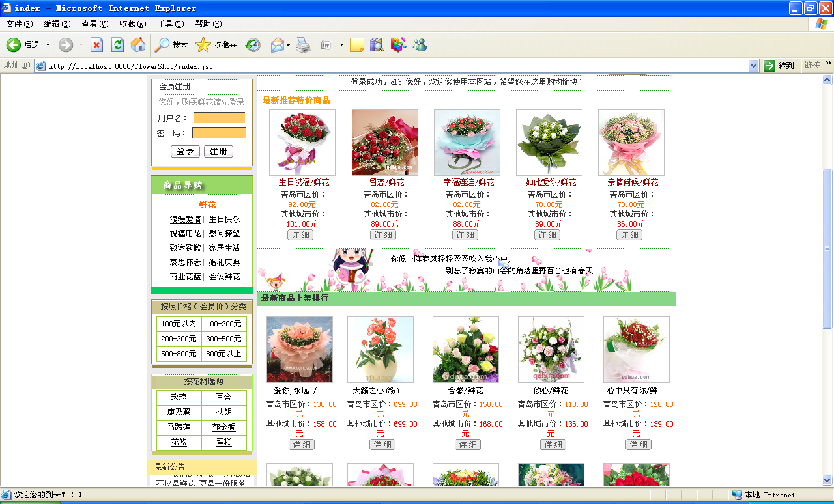Print the page with the printer icon
This screenshot has width=834, height=504.
303,45
